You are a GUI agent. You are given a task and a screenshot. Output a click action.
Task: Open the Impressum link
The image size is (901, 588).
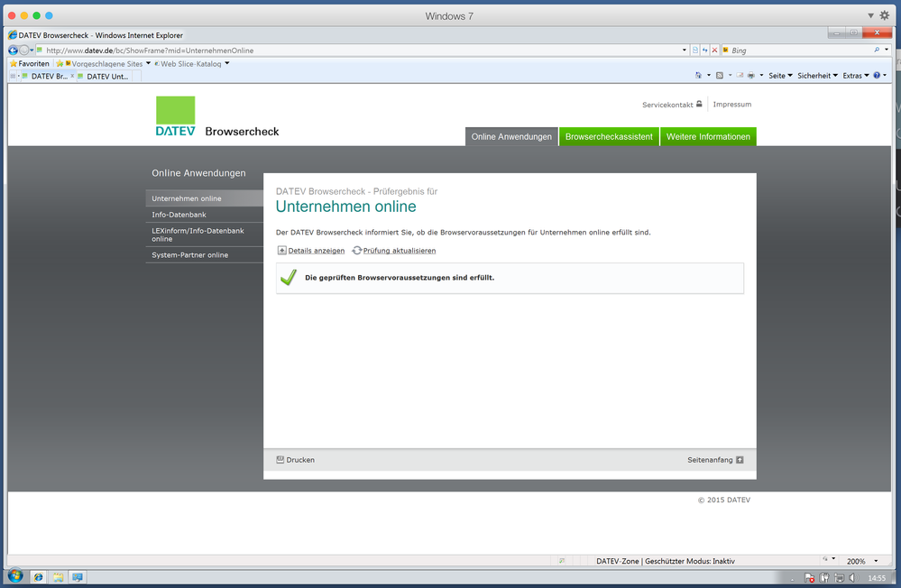[x=731, y=105]
